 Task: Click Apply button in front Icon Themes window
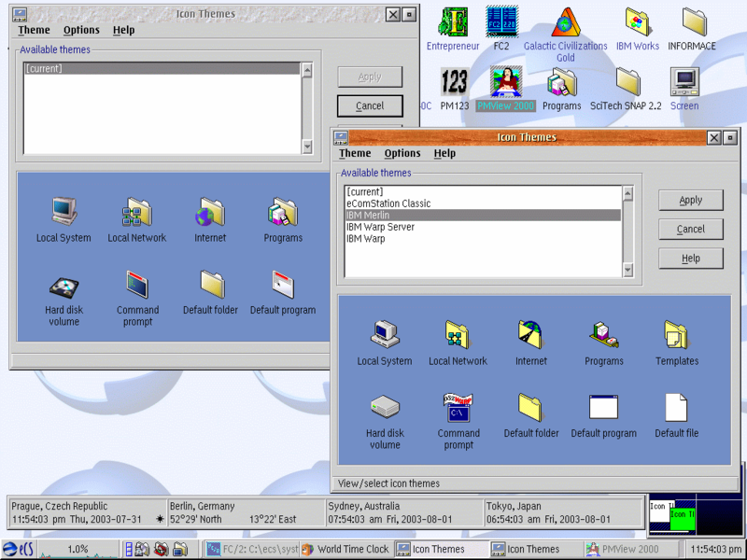pos(691,200)
